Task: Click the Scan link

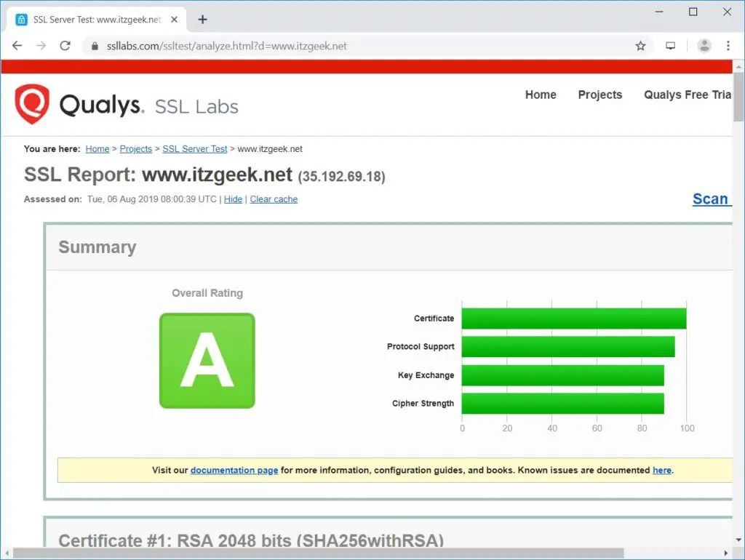Action: [712, 199]
